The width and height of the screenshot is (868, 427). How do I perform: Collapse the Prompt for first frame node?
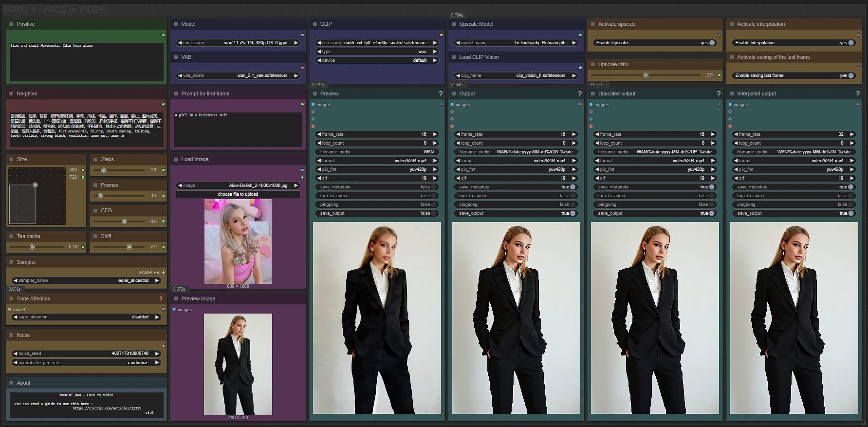coord(176,93)
